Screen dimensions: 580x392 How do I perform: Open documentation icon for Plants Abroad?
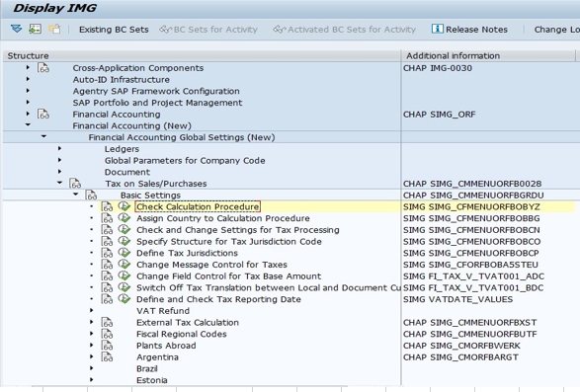coord(108,345)
